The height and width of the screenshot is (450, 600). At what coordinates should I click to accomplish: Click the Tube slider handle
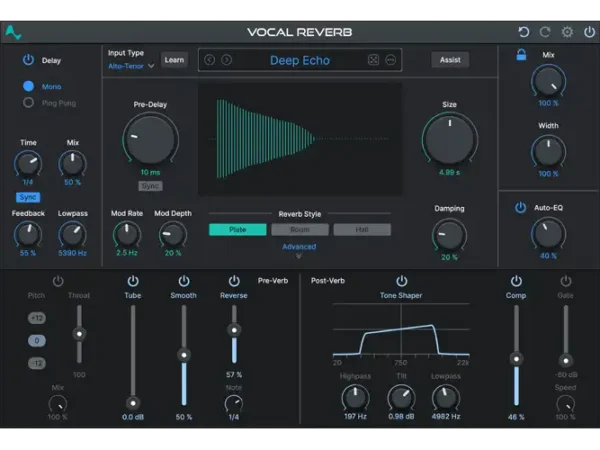133,403
